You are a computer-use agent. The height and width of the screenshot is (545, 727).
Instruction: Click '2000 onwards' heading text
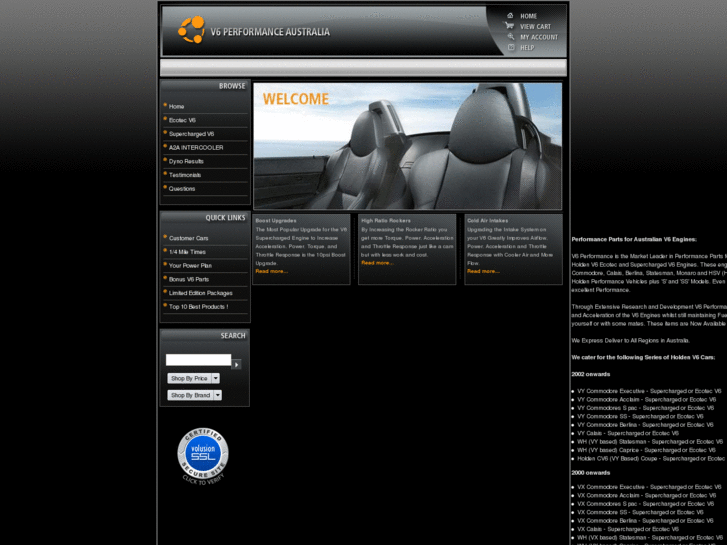(x=590, y=473)
